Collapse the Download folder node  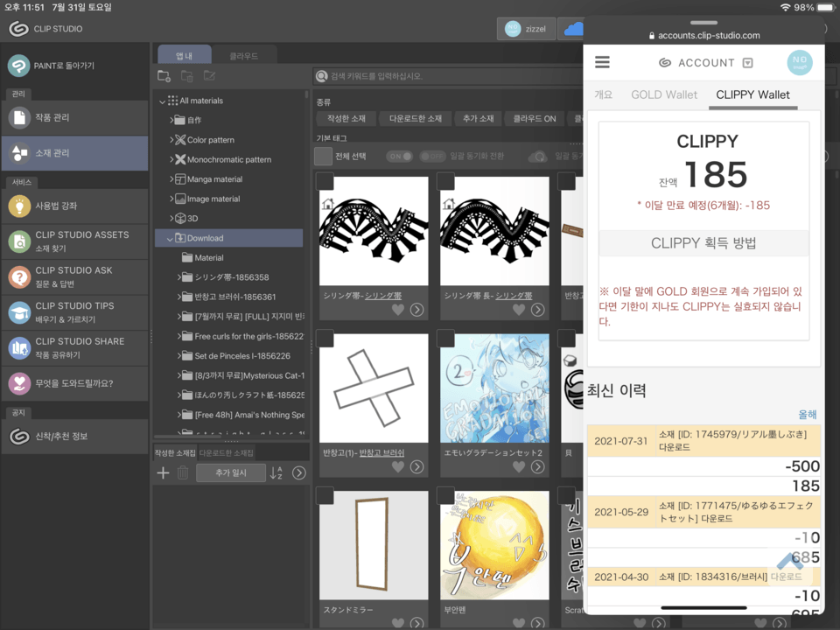point(169,237)
